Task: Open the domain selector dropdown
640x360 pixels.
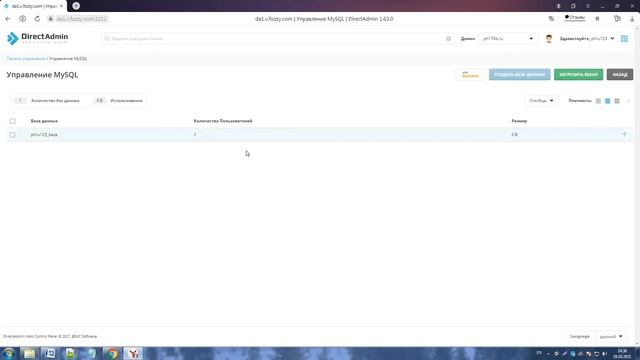Action: (508, 38)
